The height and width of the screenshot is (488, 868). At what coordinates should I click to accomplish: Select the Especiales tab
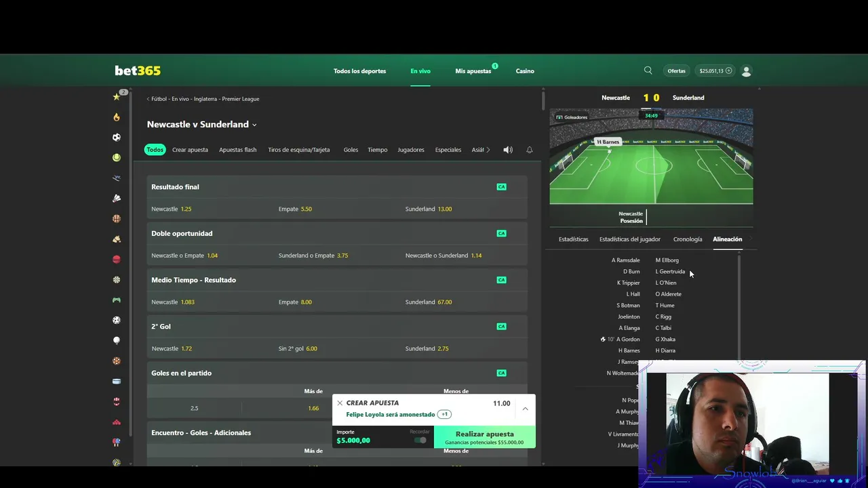pyautogui.click(x=448, y=150)
